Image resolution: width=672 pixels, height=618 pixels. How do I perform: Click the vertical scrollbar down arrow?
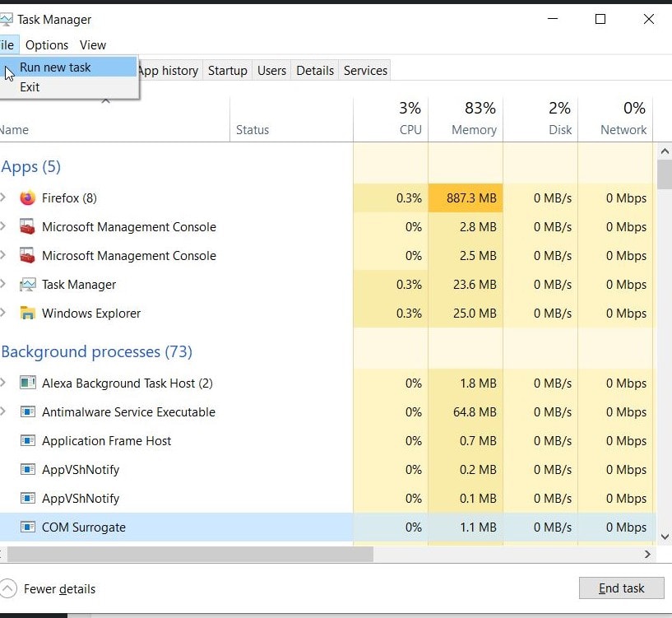pos(665,537)
